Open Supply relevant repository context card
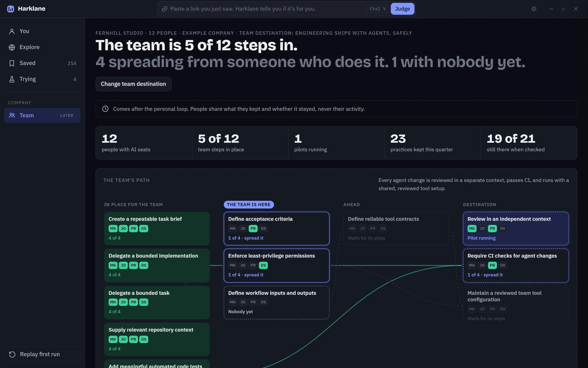 click(x=157, y=339)
